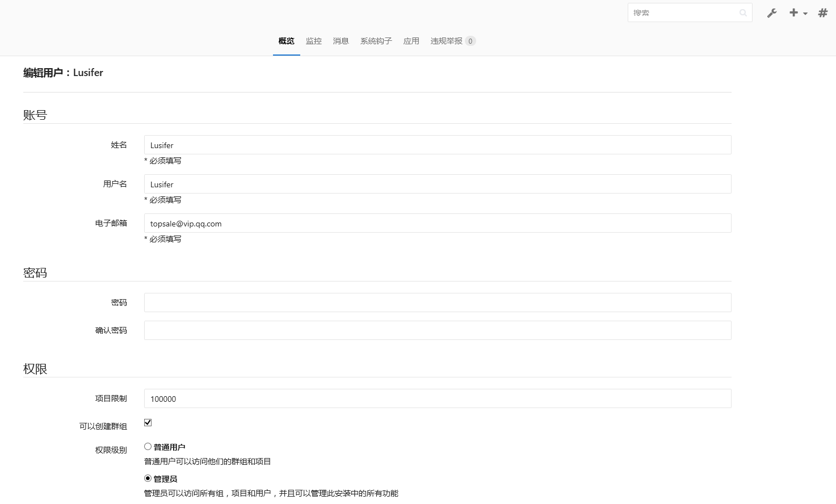Click 必须填写 hint under 电子邮箱
Viewport: 836px width, 504px height.
tap(163, 239)
